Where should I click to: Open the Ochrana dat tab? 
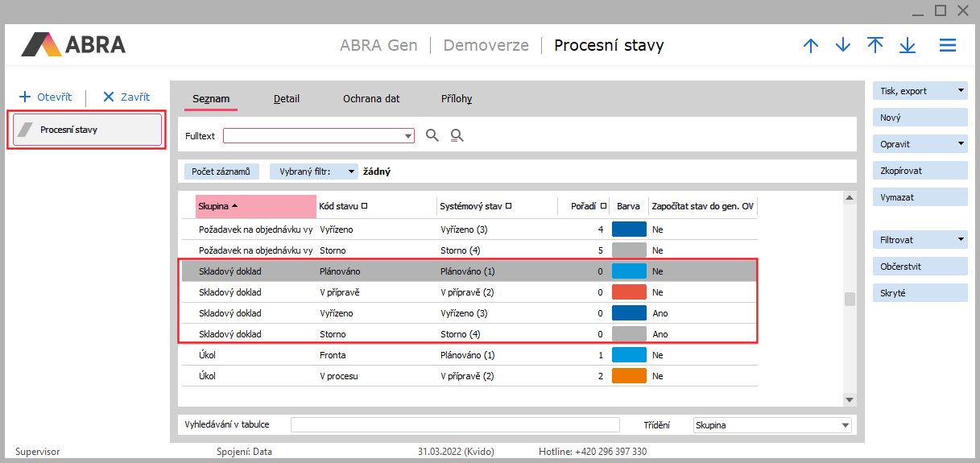pos(370,99)
